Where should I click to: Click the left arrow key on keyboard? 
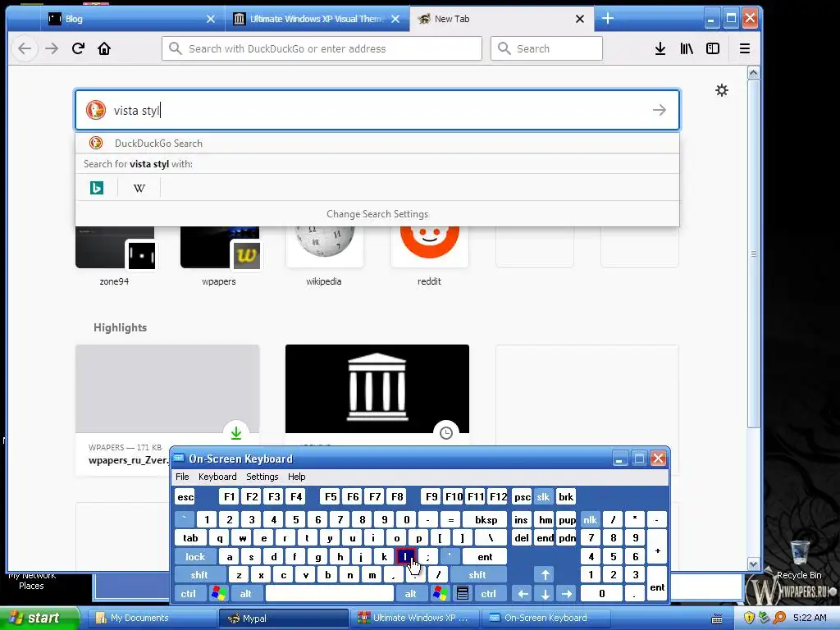[x=523, y=594]
